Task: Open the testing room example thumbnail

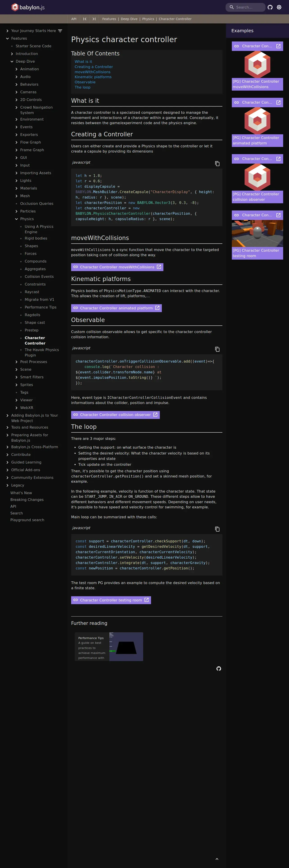Action: 257,233
